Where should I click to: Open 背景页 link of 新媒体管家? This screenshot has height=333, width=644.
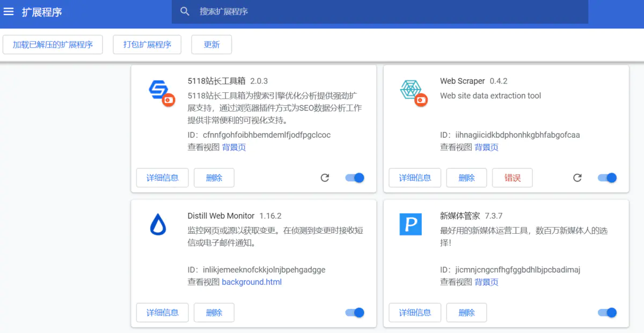click(x=487, y=282)
